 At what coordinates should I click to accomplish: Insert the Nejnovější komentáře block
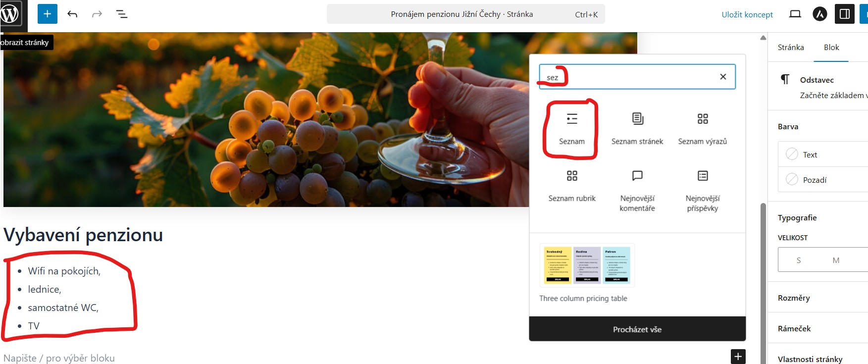click(x=637, y=189)
